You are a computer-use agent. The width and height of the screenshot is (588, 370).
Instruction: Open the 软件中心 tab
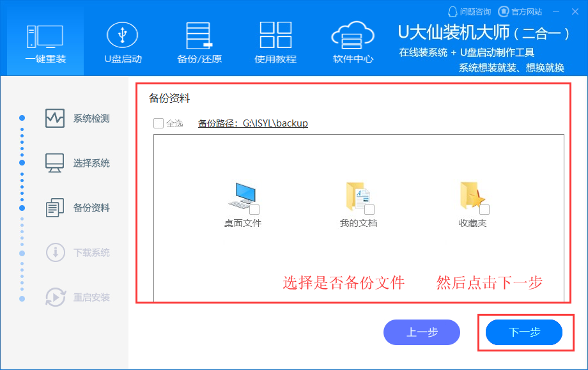[x=353, y=42]
